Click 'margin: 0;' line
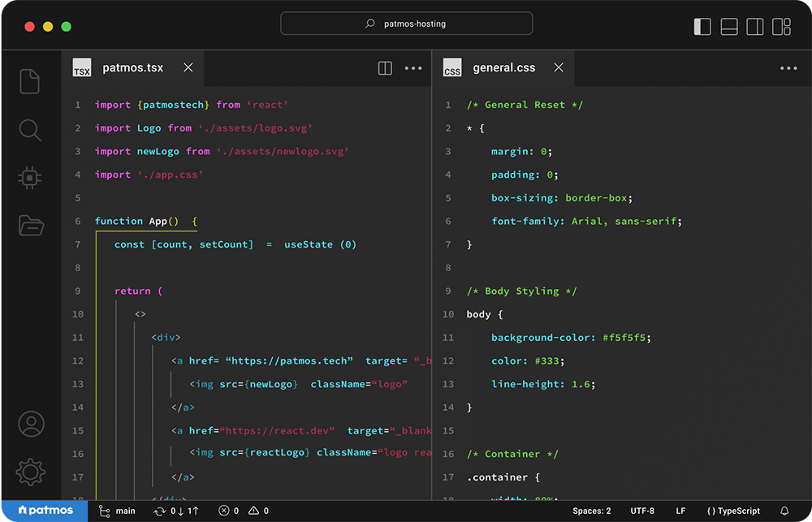The height and width of the screenshot is (522, 812). point(521,151)
